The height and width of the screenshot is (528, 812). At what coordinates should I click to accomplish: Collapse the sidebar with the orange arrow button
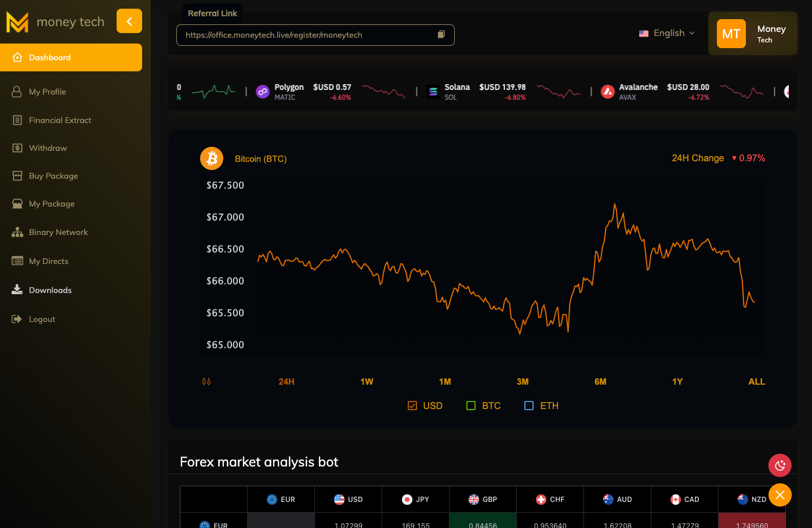click(x=129, y=21)
